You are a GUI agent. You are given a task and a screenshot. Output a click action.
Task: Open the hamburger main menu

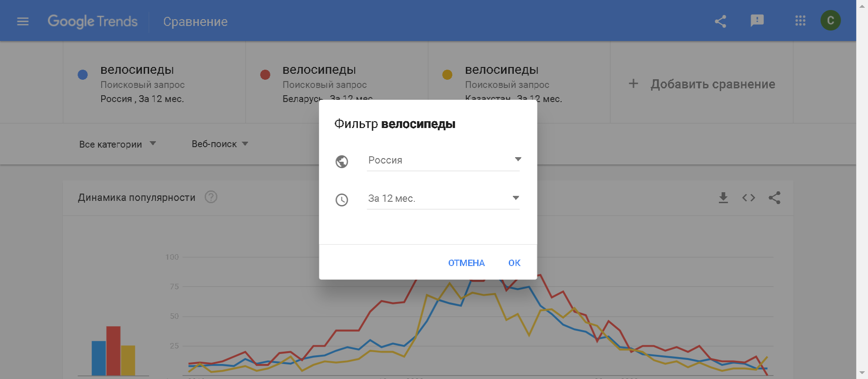23,21
